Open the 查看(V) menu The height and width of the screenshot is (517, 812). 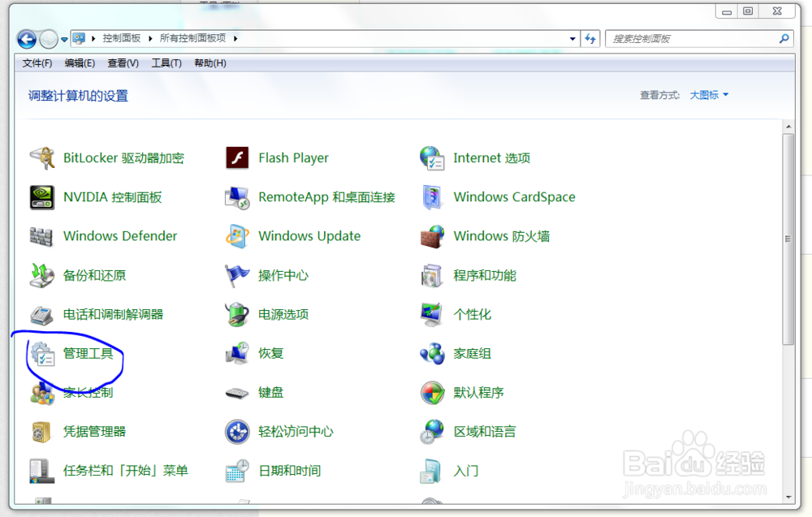[x=123, y=63]
